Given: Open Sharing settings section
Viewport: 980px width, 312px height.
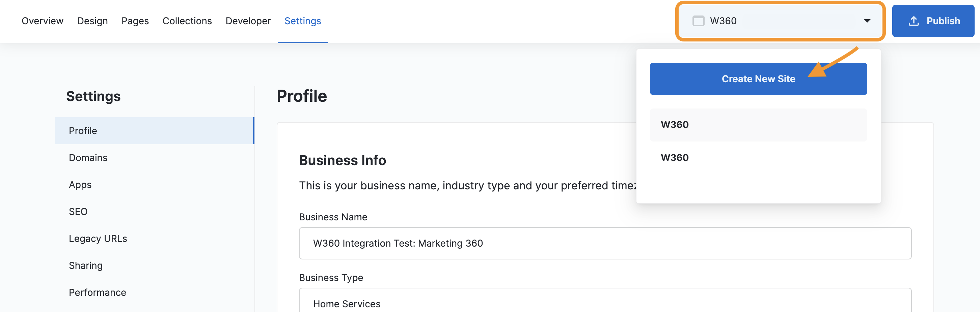Looking at the screenshot, I should pyautogui.click(x=86, y=266).
